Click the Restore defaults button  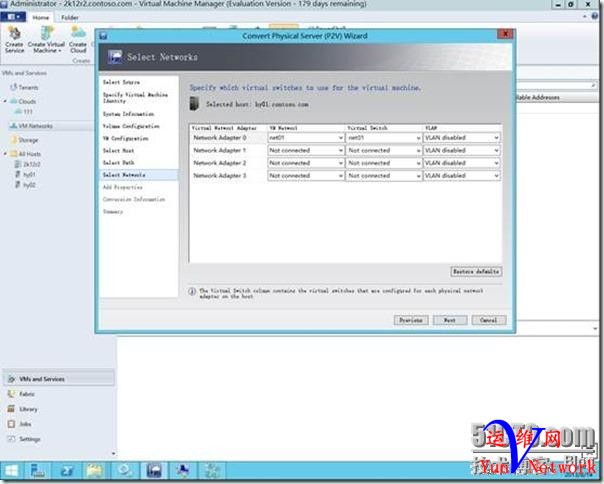click(476, 272)
